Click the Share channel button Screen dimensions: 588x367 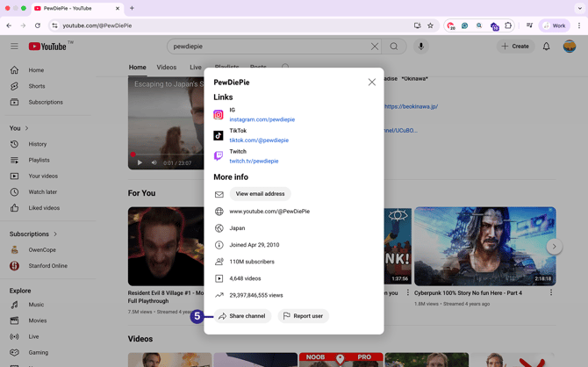pos(242,316)
